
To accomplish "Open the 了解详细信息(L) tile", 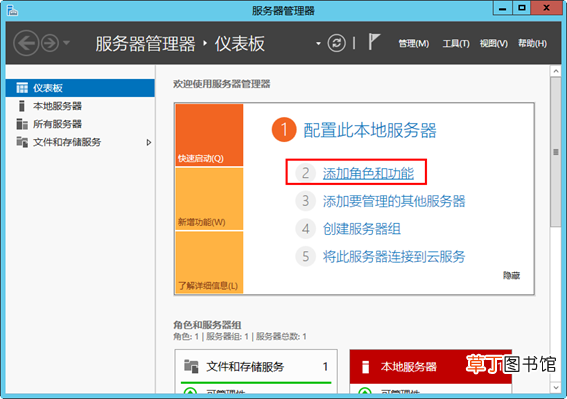I will (x=209, y=262).
